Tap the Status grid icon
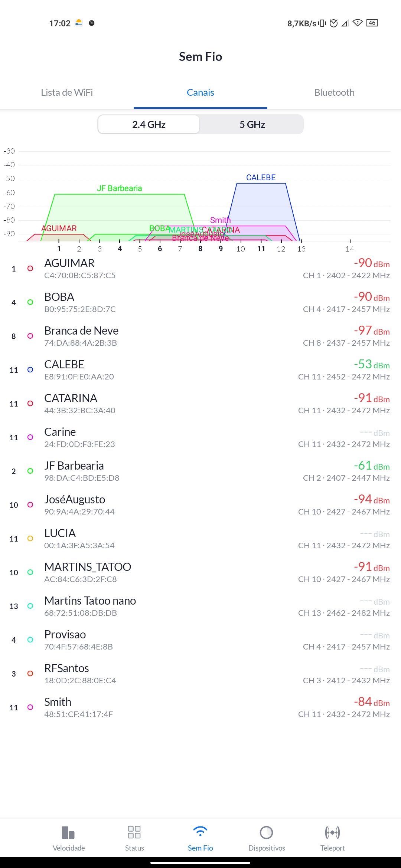 point(134,832)
